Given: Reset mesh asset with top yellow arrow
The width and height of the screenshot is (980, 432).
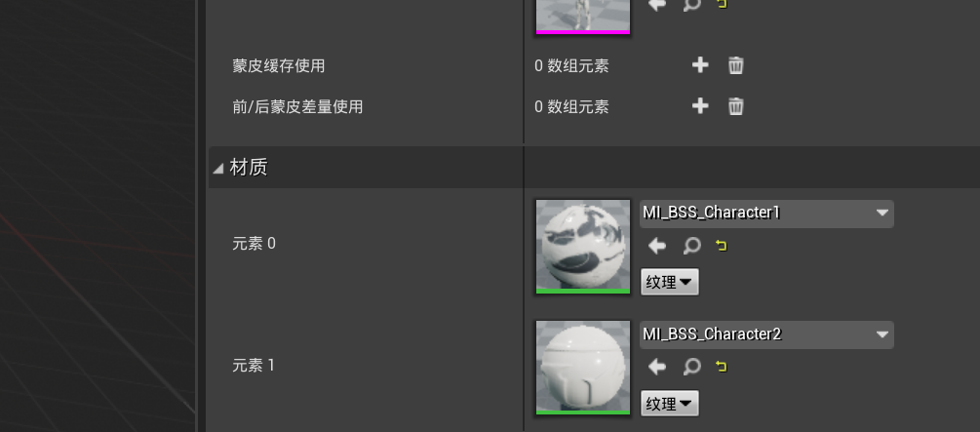Looking at the screenshot, I should [x=722, y=4].
